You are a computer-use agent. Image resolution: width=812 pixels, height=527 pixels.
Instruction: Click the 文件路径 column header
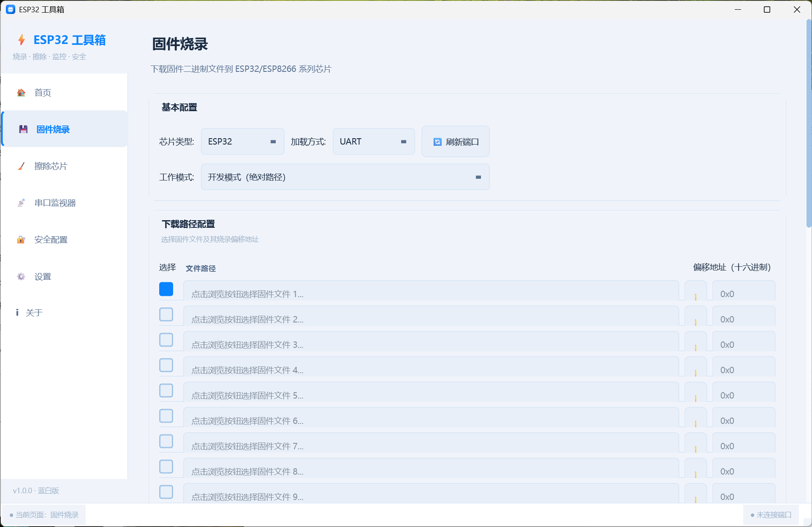(201, 268)
